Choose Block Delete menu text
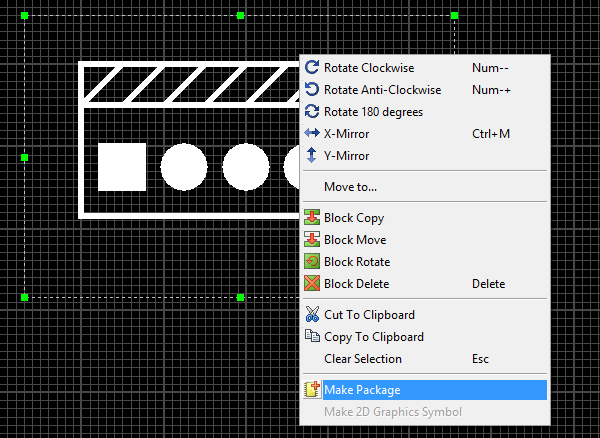600x438 pixels. click(356, 284)
